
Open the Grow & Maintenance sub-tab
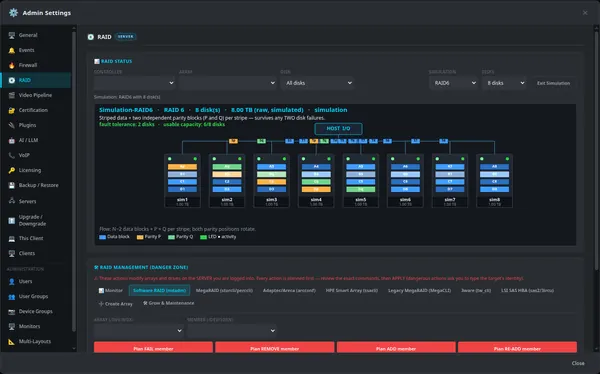tap(168, 303)
